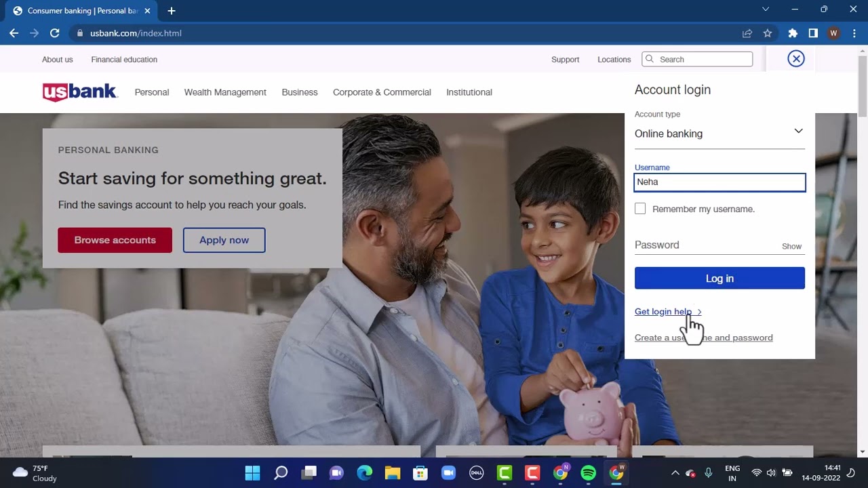The height and width of the screenshot is (488, 868).
Task: Open the Dell app on the taskbar
Action: (477, 472)
